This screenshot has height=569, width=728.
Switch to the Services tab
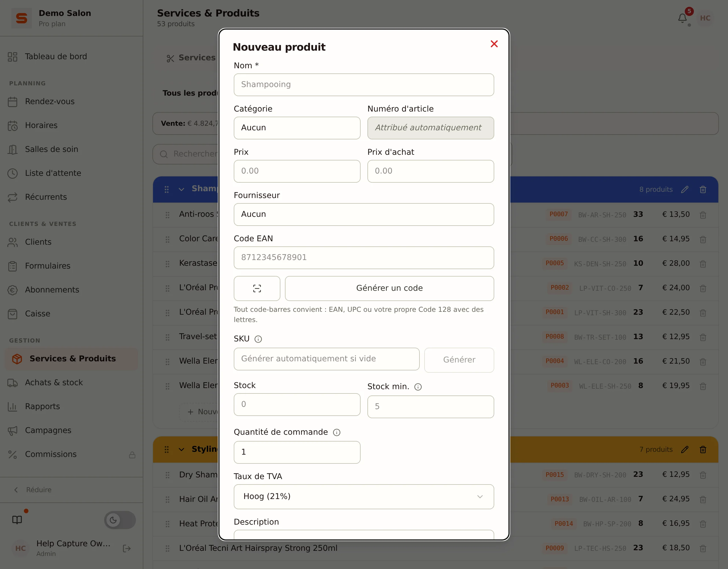191,58
